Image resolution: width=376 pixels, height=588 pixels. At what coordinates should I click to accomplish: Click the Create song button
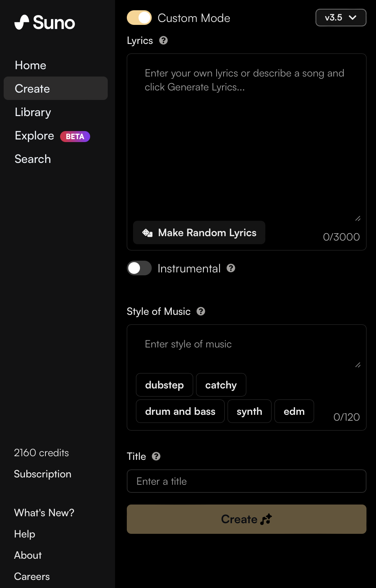[x=247, y=519]
